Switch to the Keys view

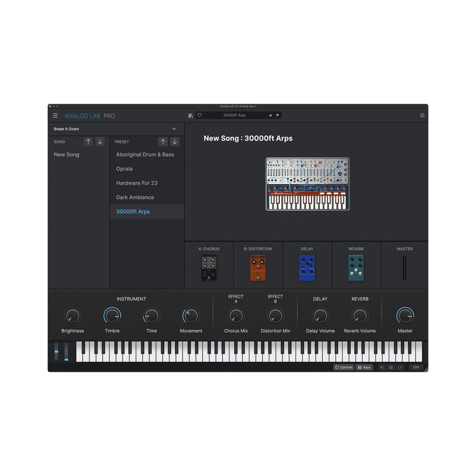(x=364, y=367)
